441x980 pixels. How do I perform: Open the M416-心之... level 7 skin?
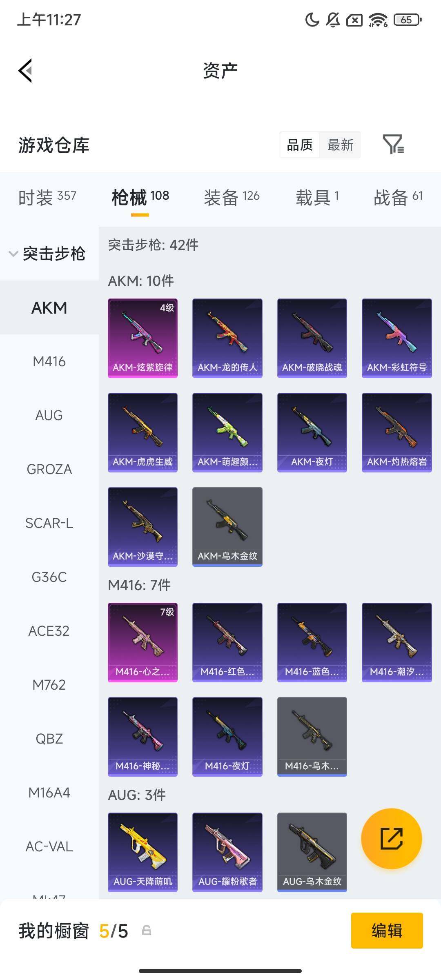coord(143,642)
